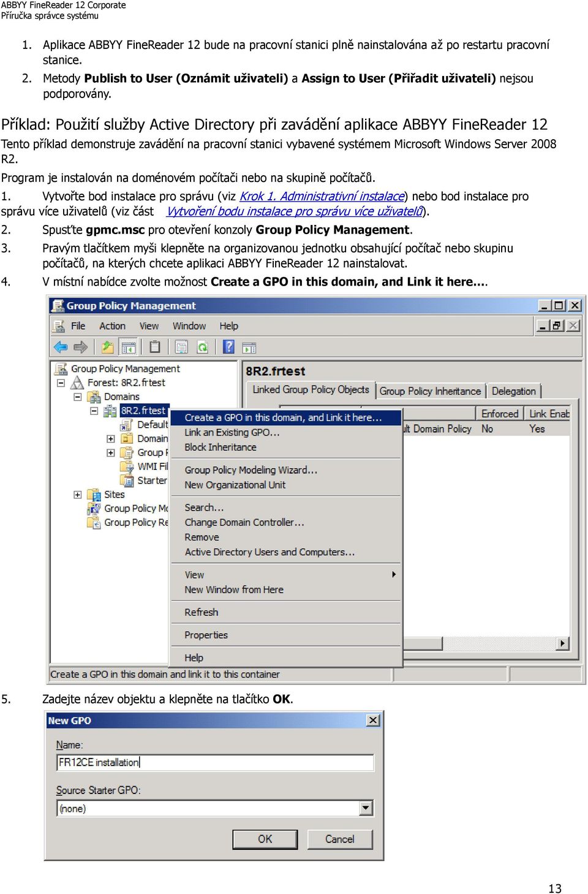The width and height of the screenshot is (588, 894).
Task: Click the Name input field in New GPO
Action: [215, 762]
